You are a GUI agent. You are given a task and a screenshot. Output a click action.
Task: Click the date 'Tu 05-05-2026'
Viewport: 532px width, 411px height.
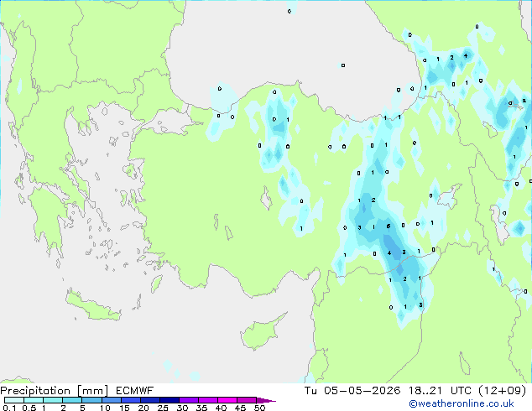pos(352,391)
